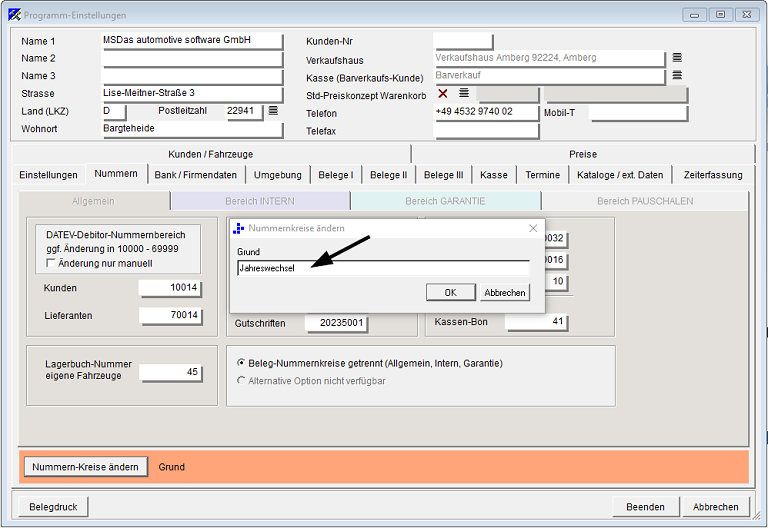Click the Programm-Einstellungen window app icon
The height and width of the screenshot is (528, 768).
pos(15,15)
